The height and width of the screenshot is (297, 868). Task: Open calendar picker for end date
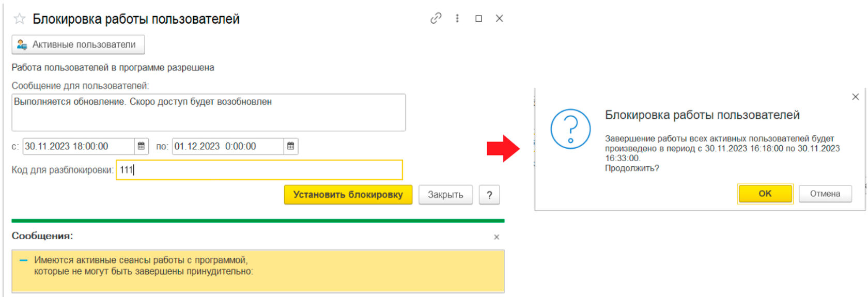pyautogui.click(x=291, y=146)
